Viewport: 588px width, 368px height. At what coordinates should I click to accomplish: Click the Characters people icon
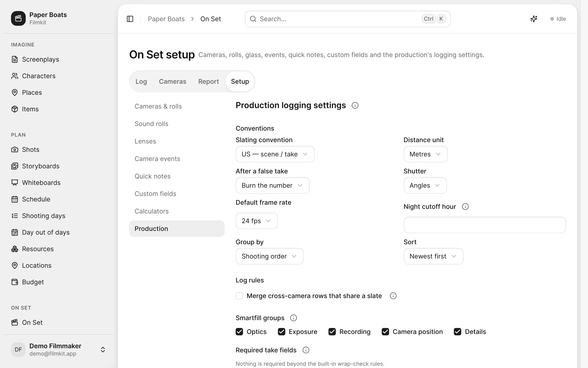point(14,76)
